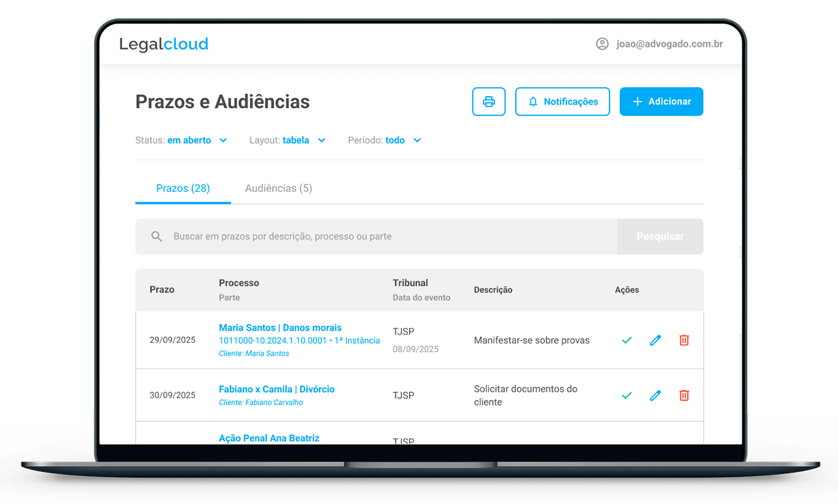Image resolution: width=838 pixels, height=504 pixels.
Task: Change the Layout tabela dropdown
Action: click(288, 140)
